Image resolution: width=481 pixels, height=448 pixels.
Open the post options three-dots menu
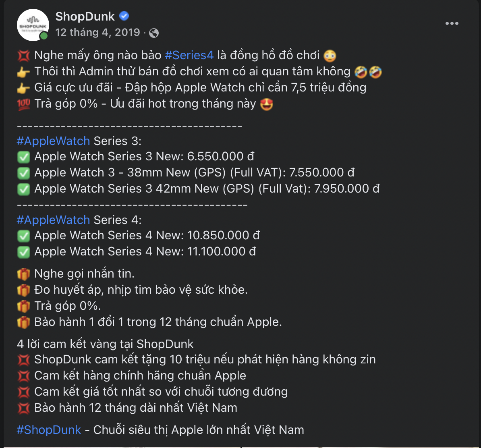click(452, 24)
